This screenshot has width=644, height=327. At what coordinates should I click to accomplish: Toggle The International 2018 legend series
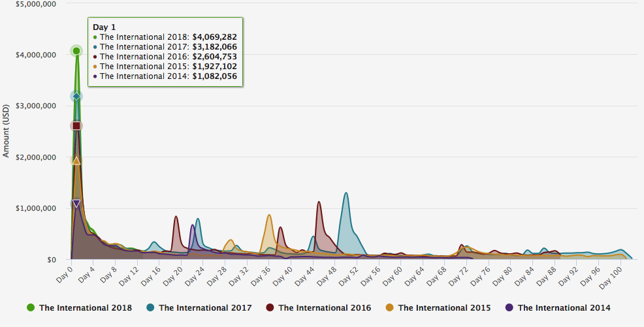click(x=79, y=307)
